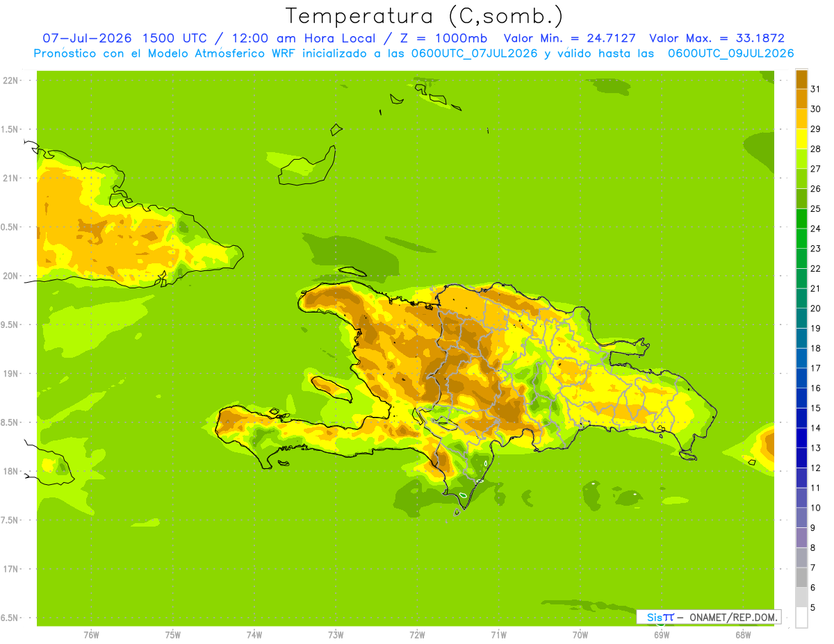
Task: Click the 73W longitude axis label
Action: click(336, 635)
